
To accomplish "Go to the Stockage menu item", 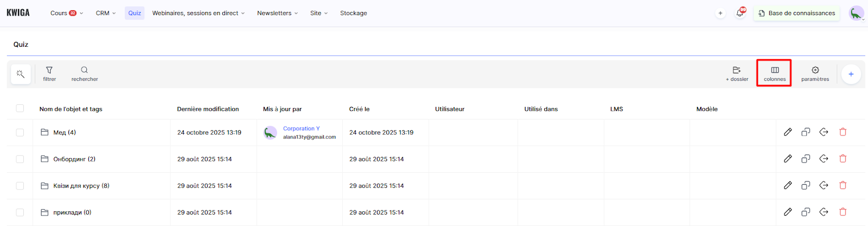I will point(353,13).
